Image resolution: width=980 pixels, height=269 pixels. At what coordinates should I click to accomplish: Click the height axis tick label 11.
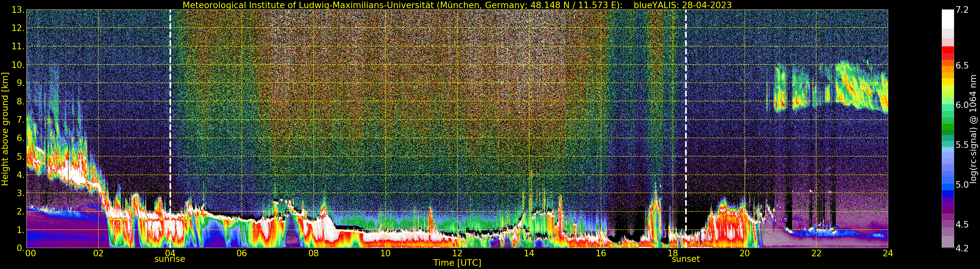click(18, 46)
